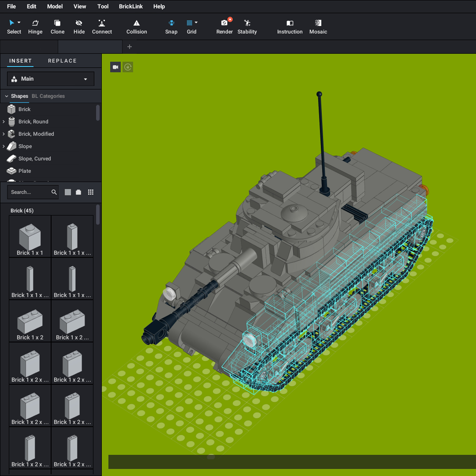Pick the Brick 1 x 2 part thumbnail
This screenshot has height=476, width=476.
click(x=30, y=322)
